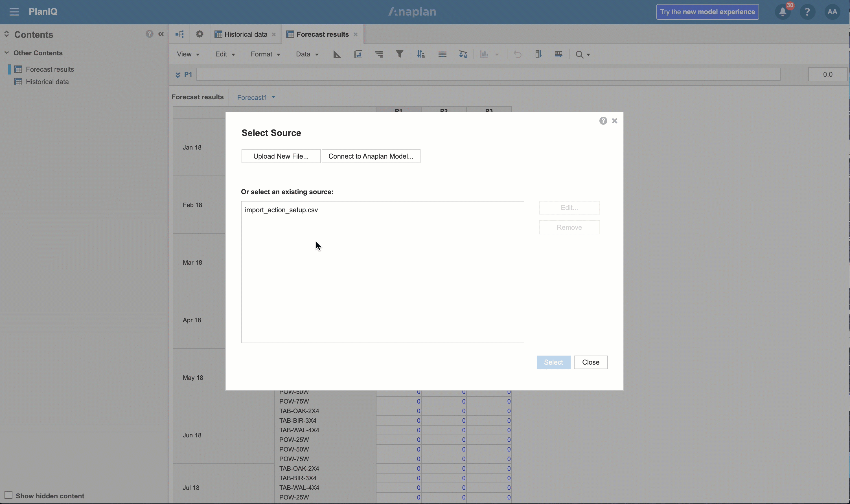Click the Edit button in dialog
This screenshot has width=850, height=504.
tap(569, 208)
